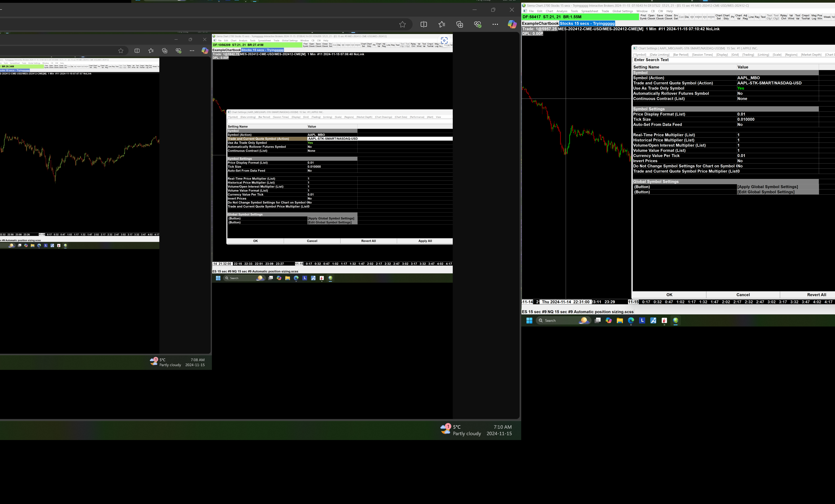Toggle Automatically Rollover Futures Symbol setting
The image size is (835, 504).
pos(740,94)
